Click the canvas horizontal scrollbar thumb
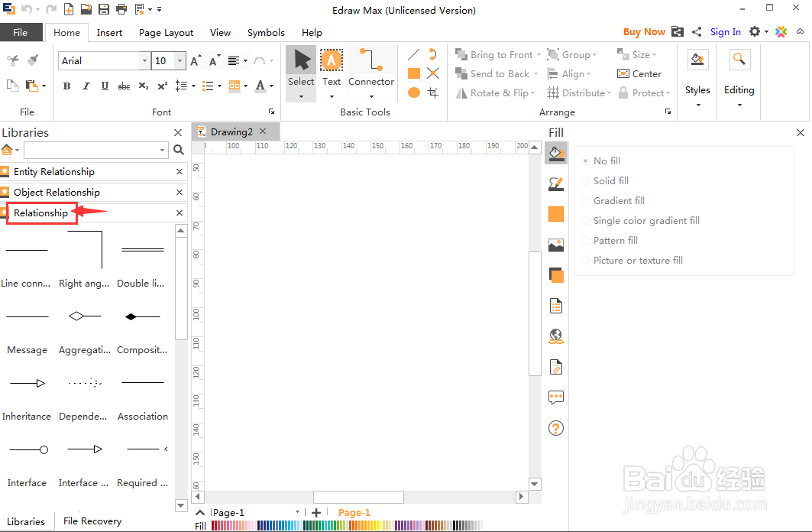Screen dimensions: 812x532 coord(358,497)
